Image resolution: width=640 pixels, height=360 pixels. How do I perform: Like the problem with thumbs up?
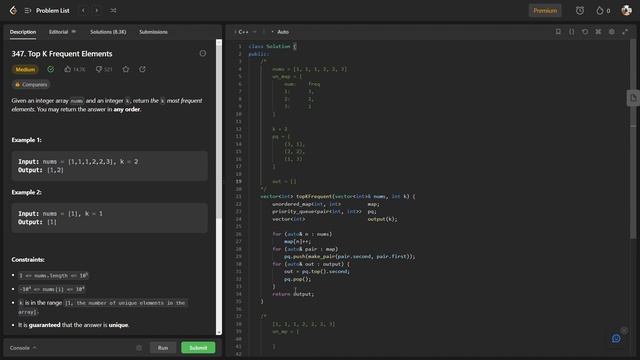(75, 69)
